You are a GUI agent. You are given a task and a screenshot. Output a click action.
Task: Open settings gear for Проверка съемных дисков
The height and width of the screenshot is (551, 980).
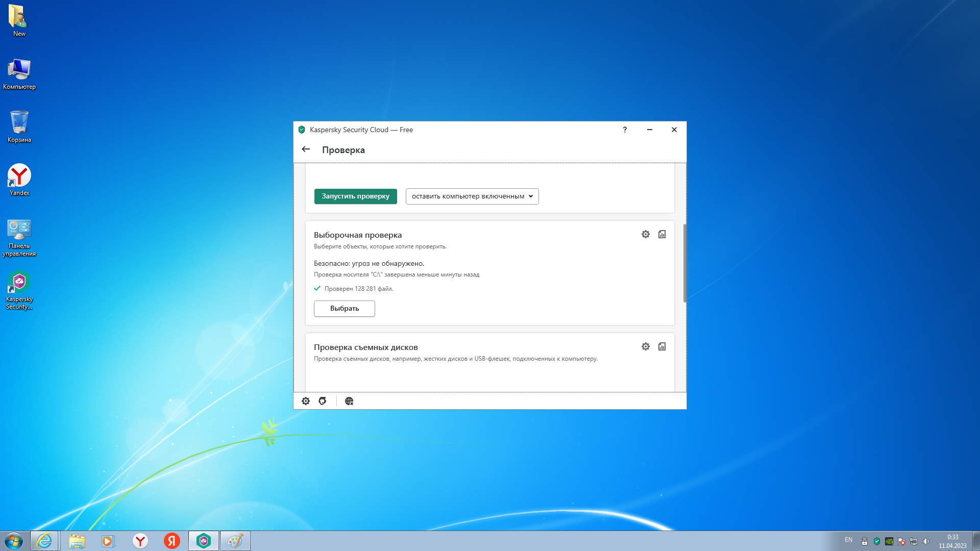click(646, 346)
